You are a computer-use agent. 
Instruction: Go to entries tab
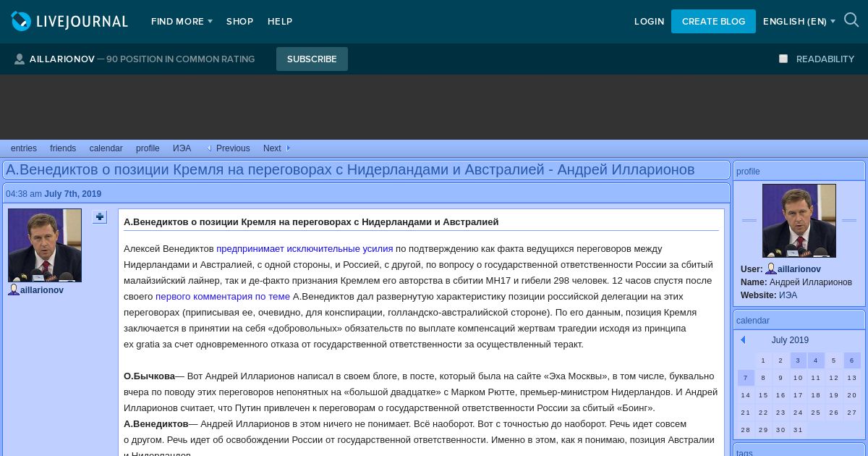(x=24, y=148)
